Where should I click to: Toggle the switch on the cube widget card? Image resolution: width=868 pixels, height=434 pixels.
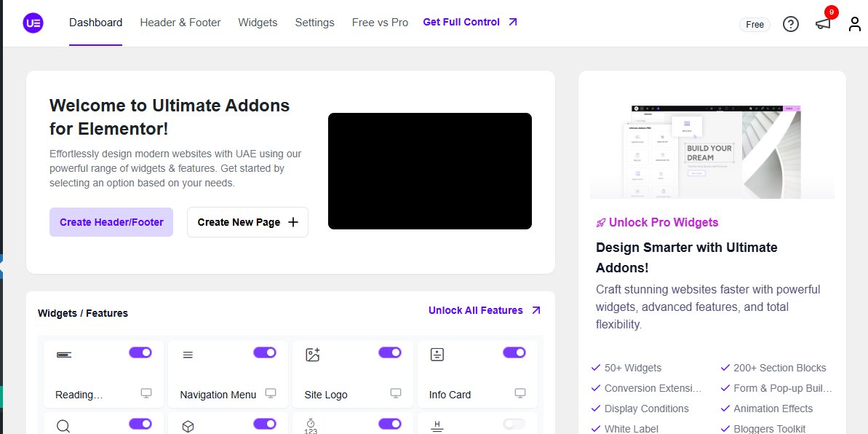[x=265, y=424]
